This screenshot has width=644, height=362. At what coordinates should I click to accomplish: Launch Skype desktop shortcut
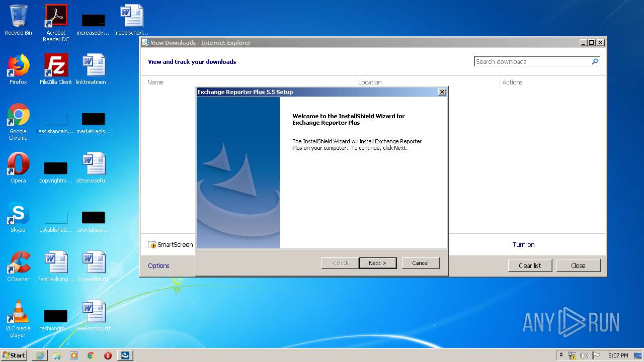pos(18,217)
